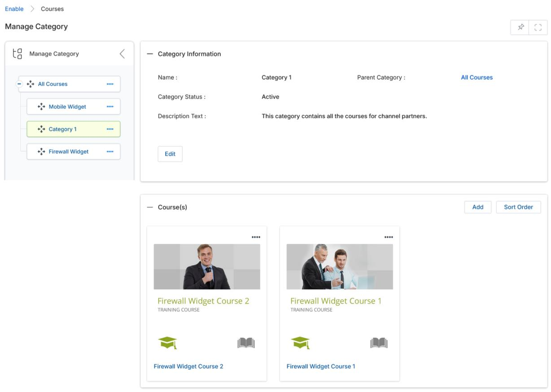Click the move handle of All Courses
The width and height of the screenshot is (551, 392).
[x=31, y=84]
